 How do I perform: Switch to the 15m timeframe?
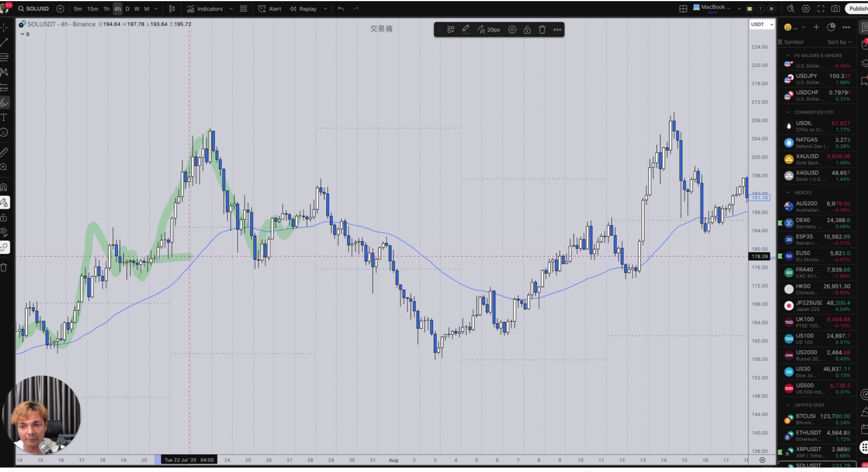point(92,9)
